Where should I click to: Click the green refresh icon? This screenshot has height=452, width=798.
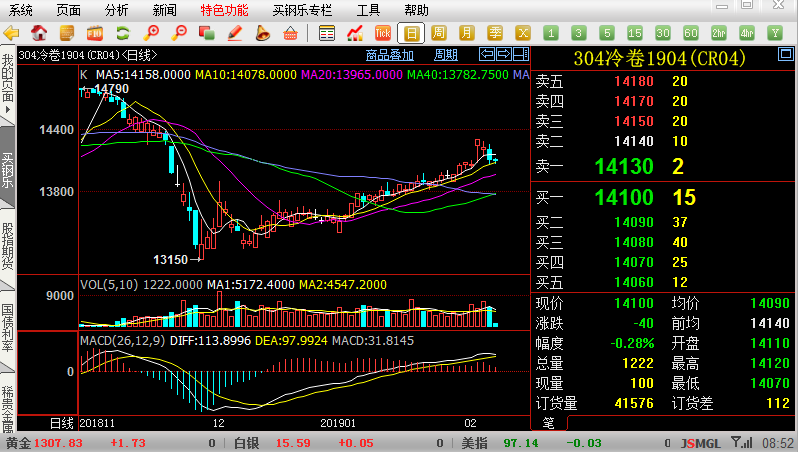click(123, 33)
